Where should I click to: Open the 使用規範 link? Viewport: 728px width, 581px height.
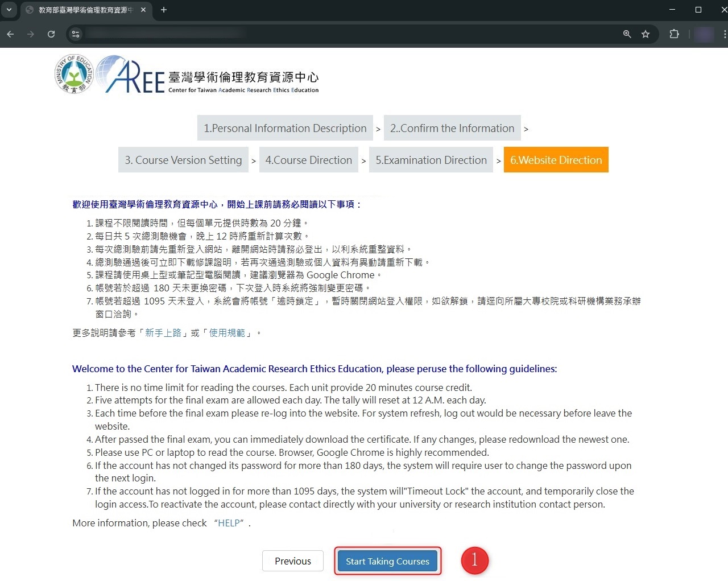click(x=227, y=333)
